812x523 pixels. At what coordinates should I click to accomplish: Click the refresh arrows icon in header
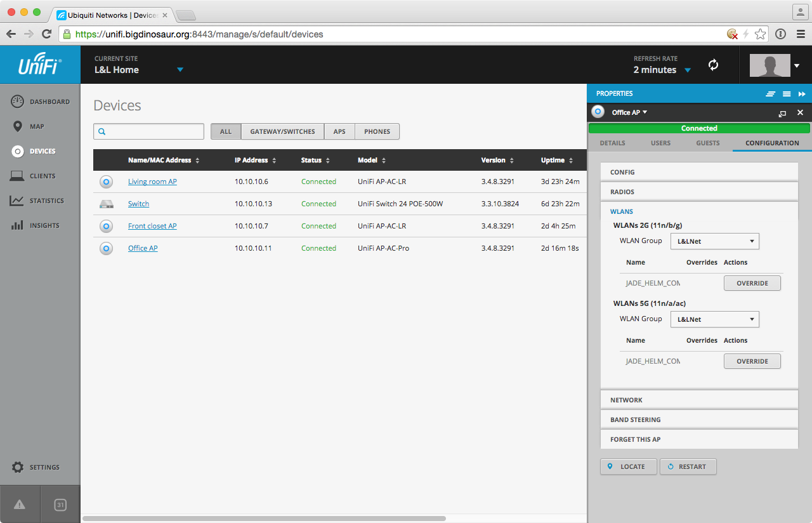(x=713, y=65)
